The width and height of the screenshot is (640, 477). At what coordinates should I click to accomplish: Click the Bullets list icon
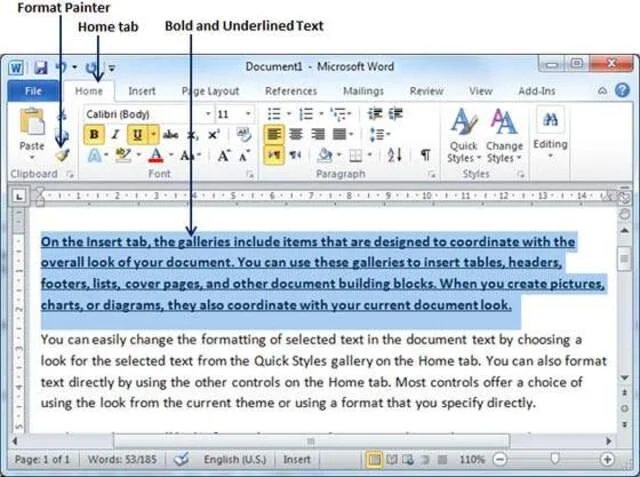pos(274,114)
